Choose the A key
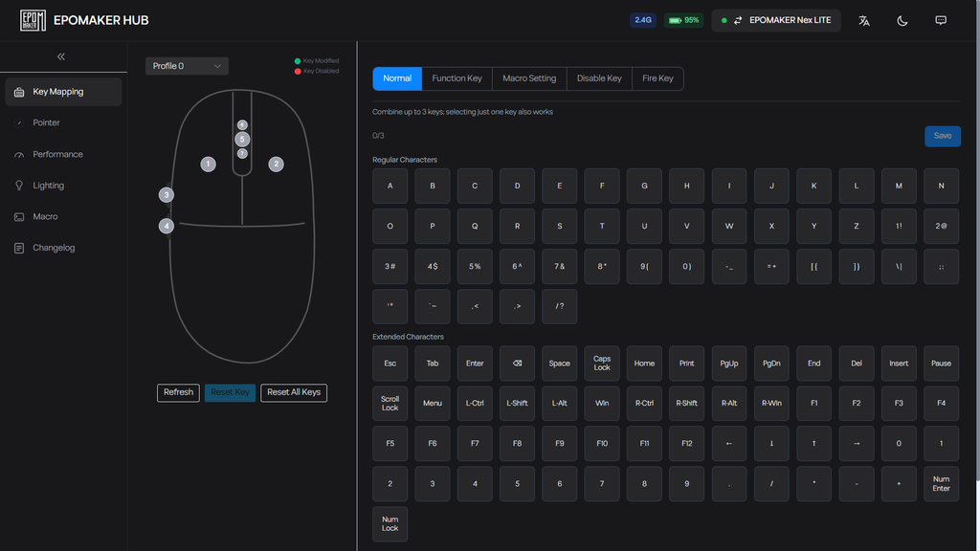The height and width of the screenshot is (551, 980). [390, 187]
